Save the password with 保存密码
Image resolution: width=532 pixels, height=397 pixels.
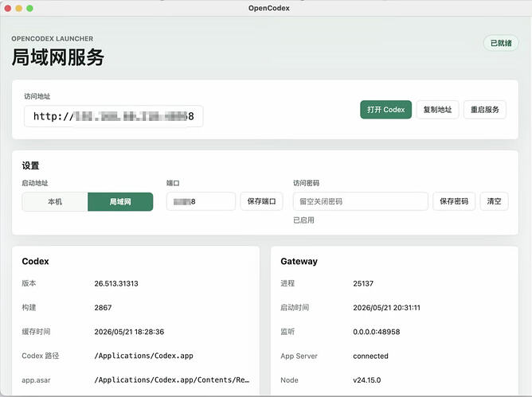[454, 201]
